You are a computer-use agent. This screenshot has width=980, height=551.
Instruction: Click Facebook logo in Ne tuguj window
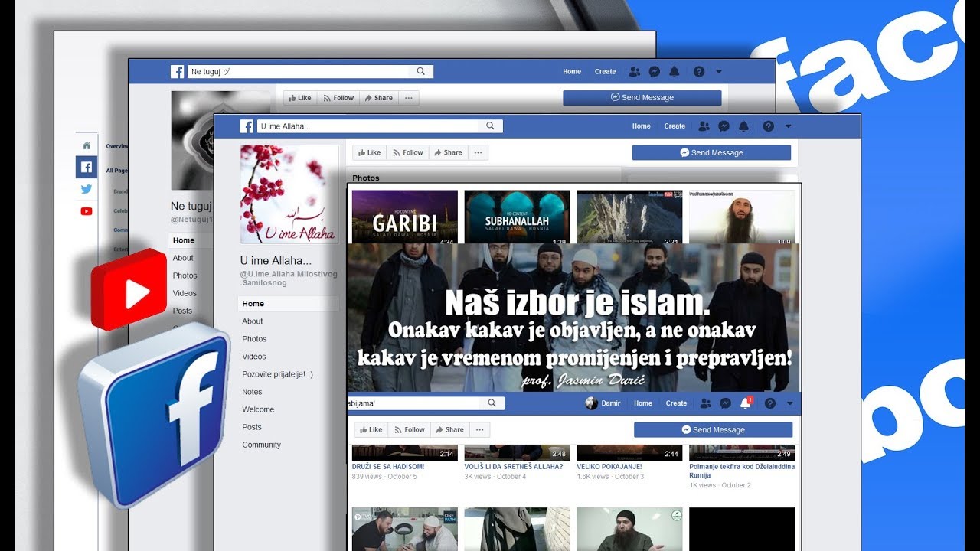[177, 72]
